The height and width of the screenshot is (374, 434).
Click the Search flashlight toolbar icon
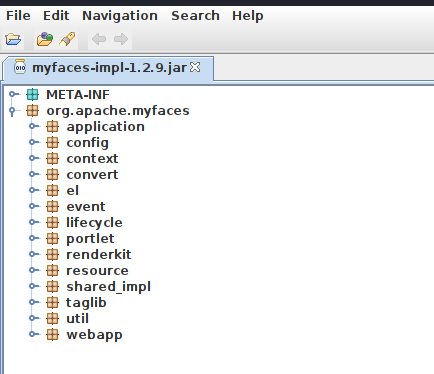click(x=67, y=39)
